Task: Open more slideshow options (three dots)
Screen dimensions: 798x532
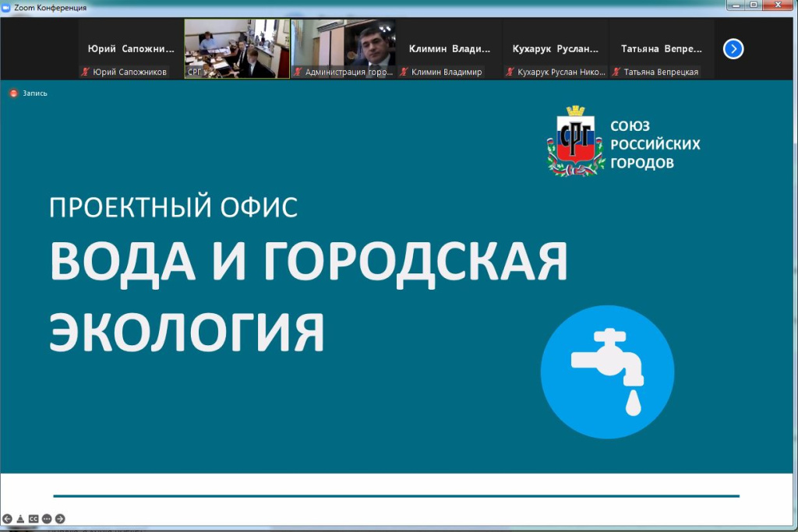Action: [47, 519]
